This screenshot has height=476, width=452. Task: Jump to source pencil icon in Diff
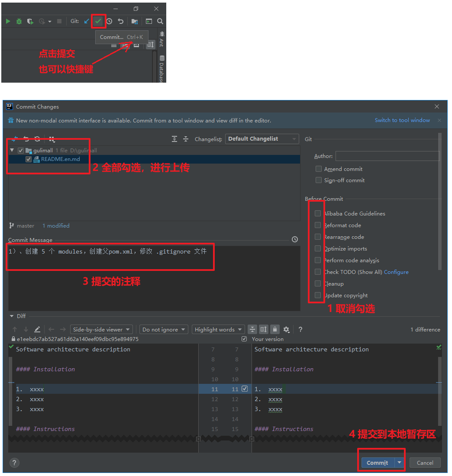pos(37,329)
